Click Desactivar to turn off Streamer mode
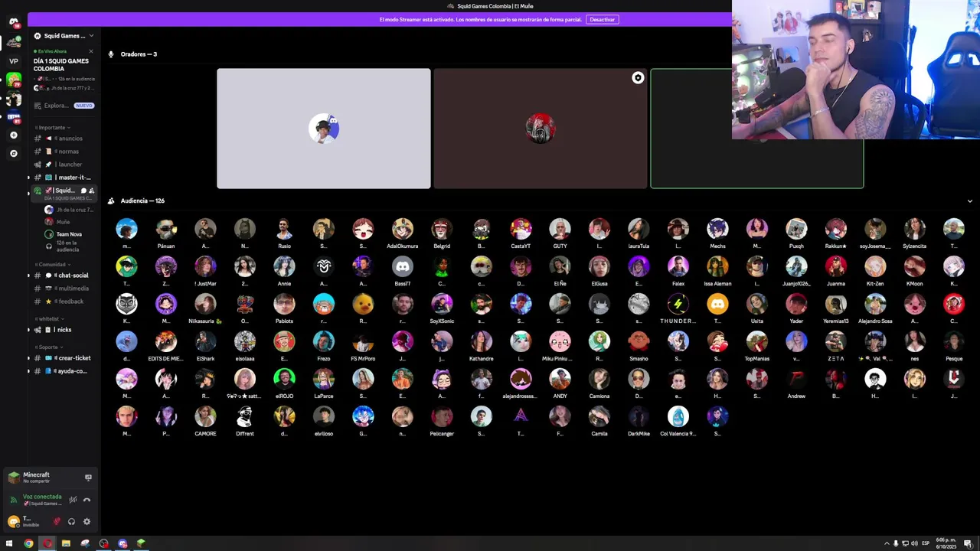 tap(602, 19)
